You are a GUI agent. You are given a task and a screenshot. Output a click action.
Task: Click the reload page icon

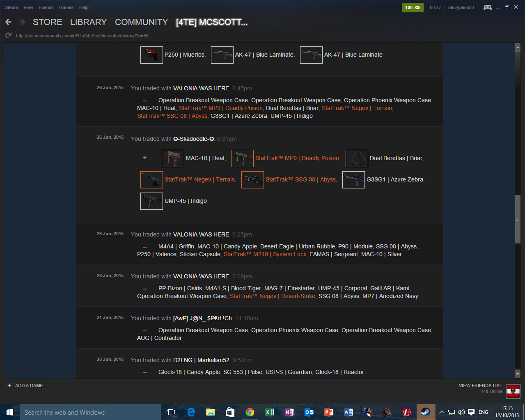point(9,36)
